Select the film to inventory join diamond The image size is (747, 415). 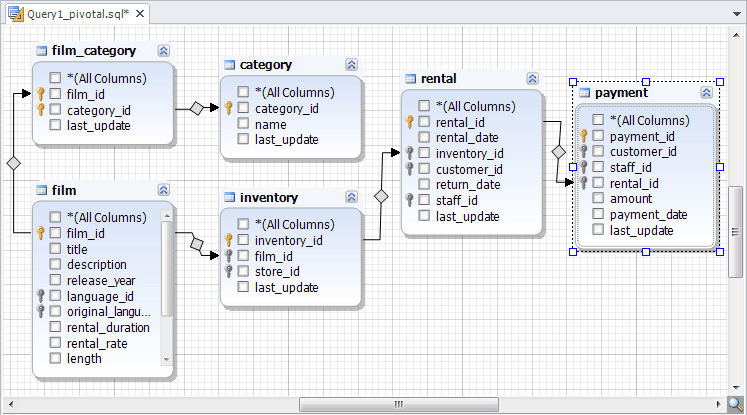tap(196, 244)
